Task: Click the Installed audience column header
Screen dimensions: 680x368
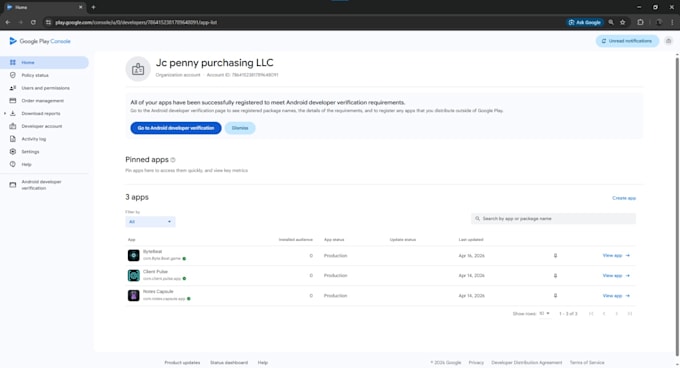Action: click(x=295, y=240)
